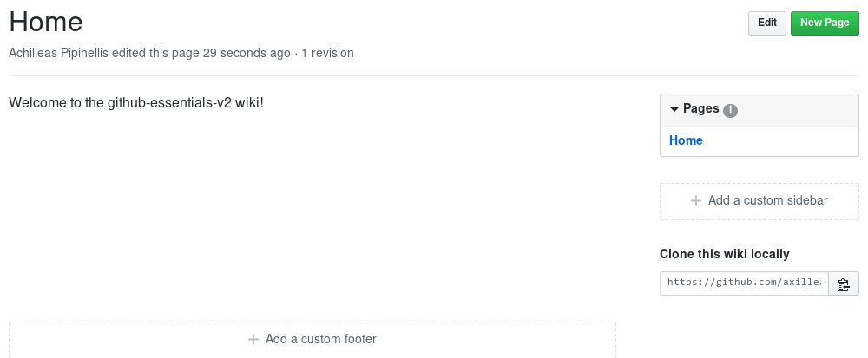Select the Add a custom sidebar text
This screenshot has height=358, width=868.
pos(767,201)
